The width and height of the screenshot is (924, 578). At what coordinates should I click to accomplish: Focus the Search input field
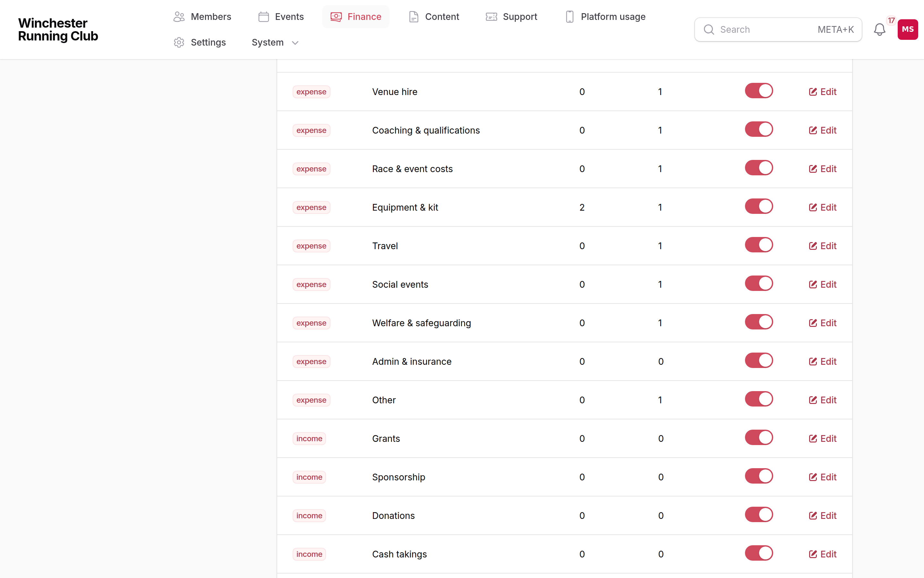pyautogui.click(x=778, y=30)
